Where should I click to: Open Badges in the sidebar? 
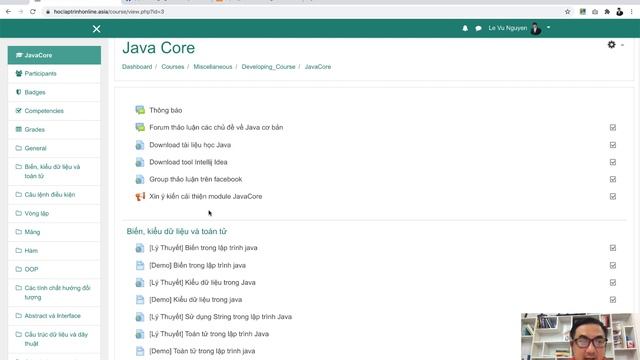pyautogui.click(x=54, y=92)
